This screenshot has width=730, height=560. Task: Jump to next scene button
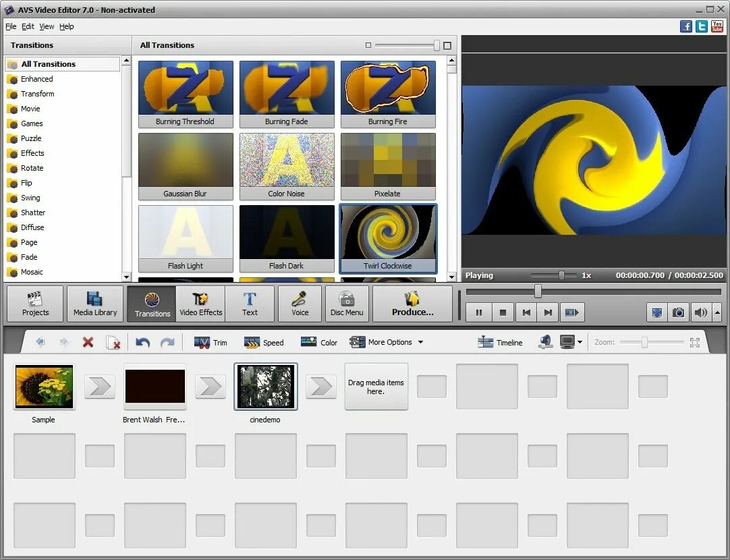(x=571, y=312)
